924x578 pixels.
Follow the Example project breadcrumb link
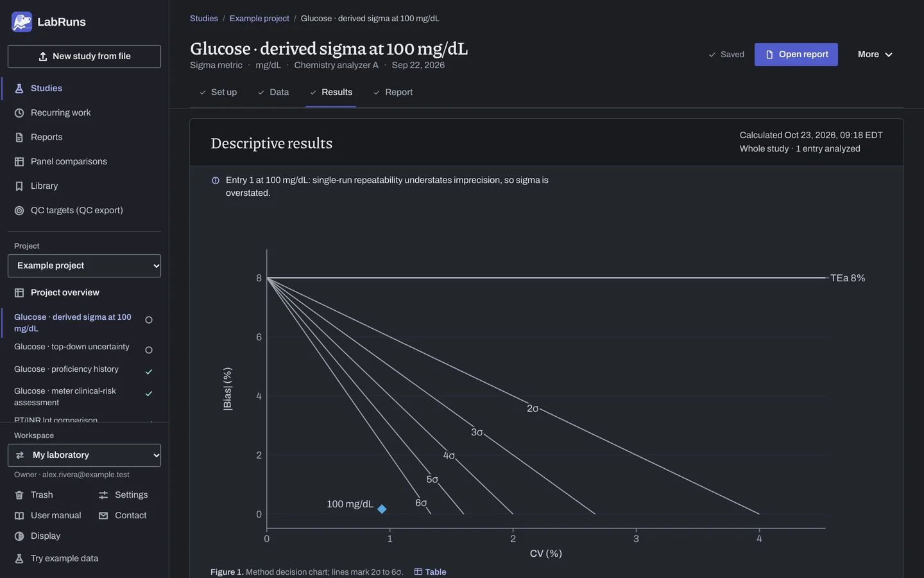coord(259,19)
